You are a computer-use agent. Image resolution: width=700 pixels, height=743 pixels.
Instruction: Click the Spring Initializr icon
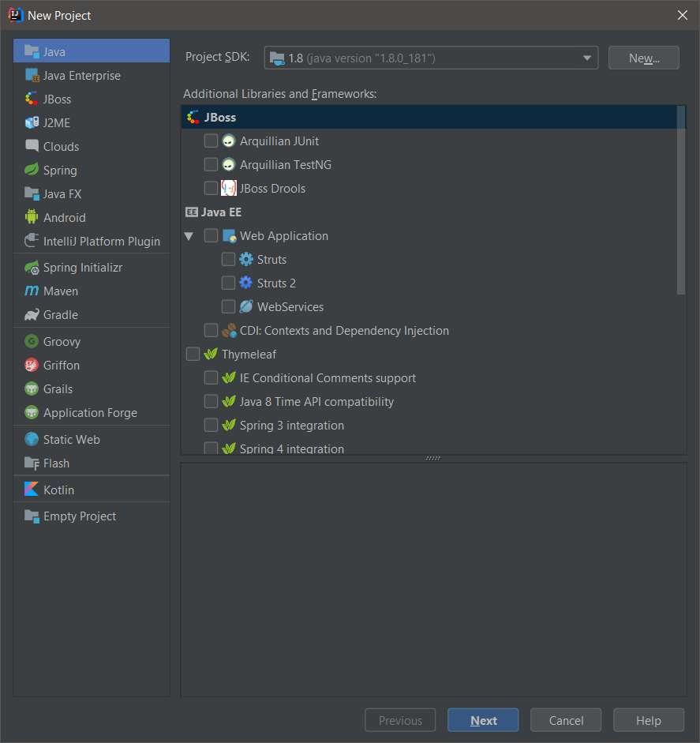(x=32, y=267)
